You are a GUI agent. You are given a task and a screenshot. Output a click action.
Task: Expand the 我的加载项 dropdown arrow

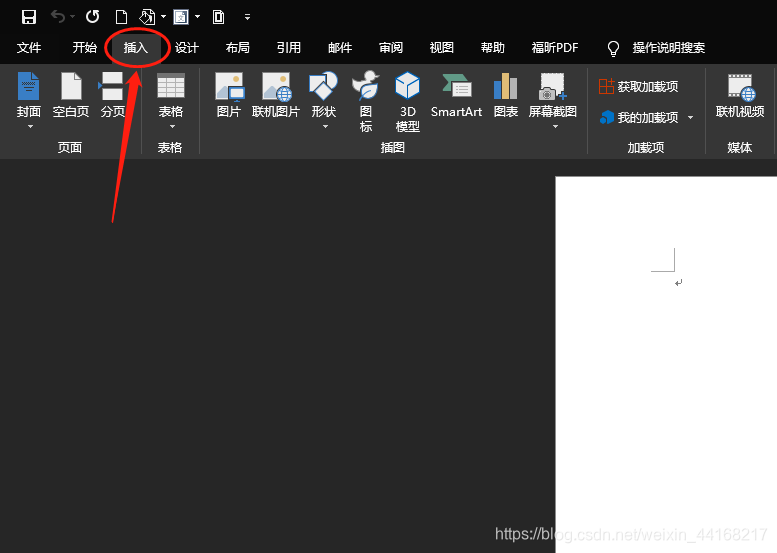[x=690, y=118]
